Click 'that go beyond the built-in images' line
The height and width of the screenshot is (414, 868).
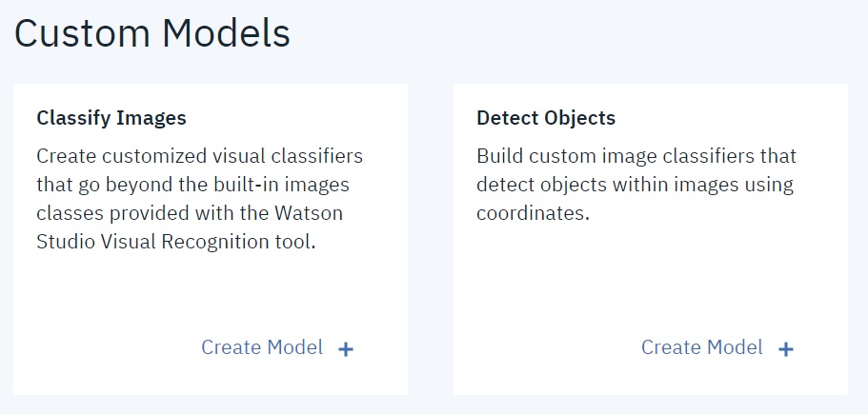[x=192, y=184]
